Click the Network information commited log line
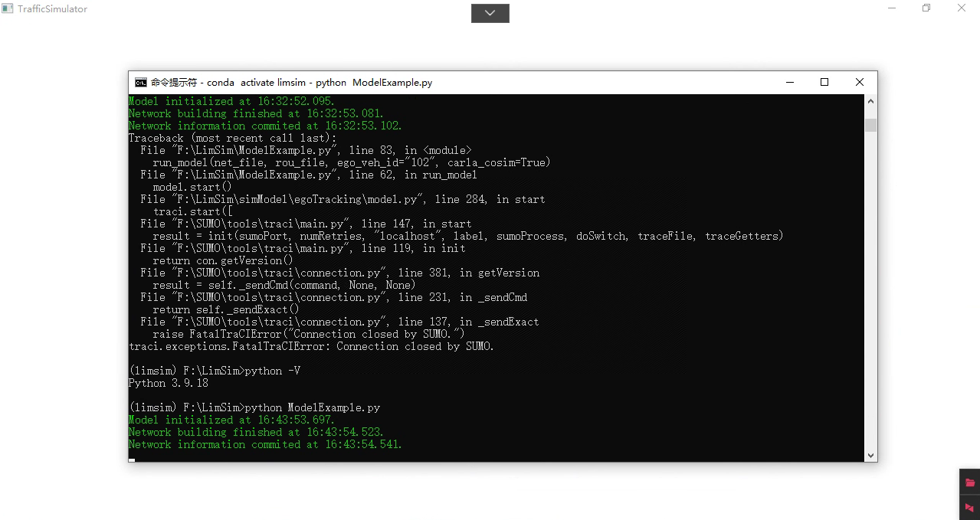The height and width of the screenshot is (520, 980). 264,444
